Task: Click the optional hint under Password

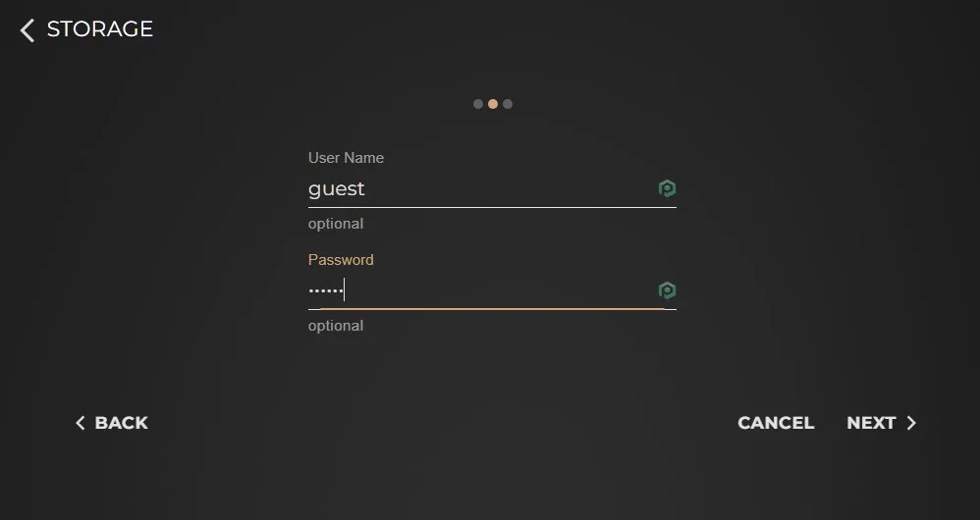Action: 336,326
